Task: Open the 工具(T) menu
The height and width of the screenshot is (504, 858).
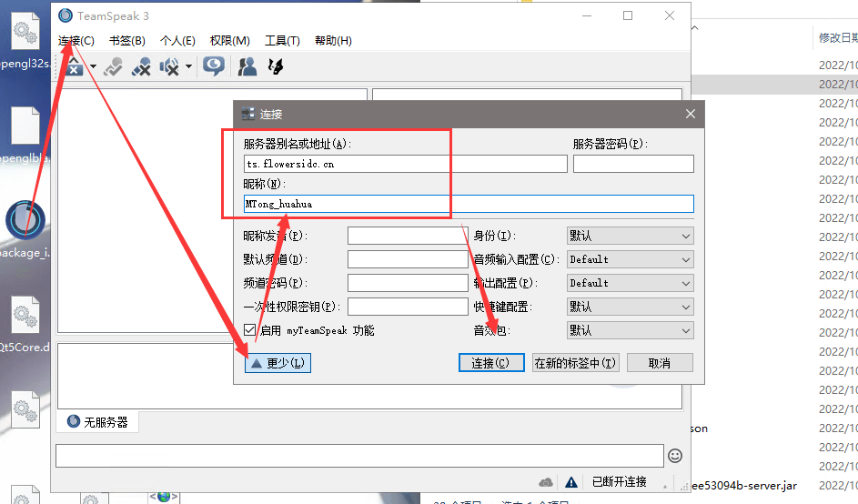Action: click(x=282, y=41)
